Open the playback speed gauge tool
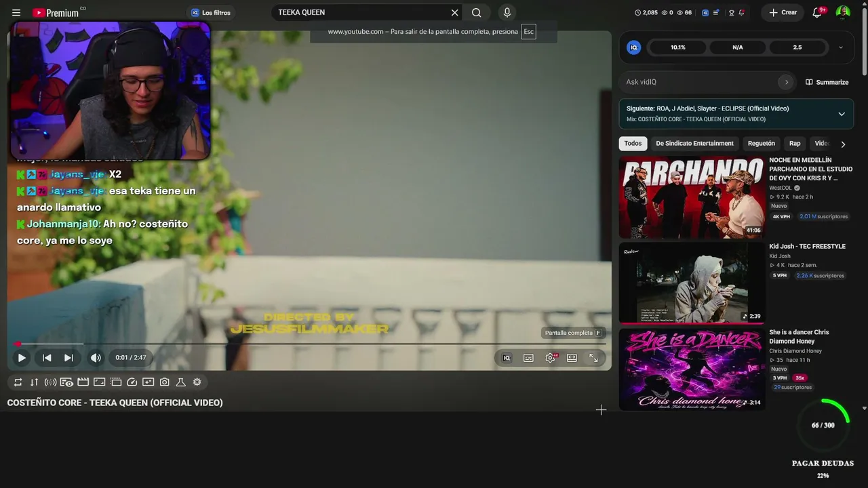 132,382
